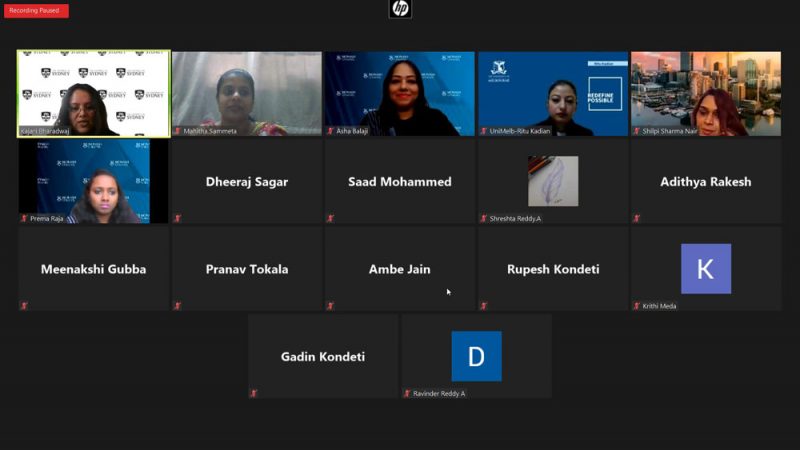Click muted mic icon on Ambe Jain tile
The height and width of the screenshot is (450, 800).
[331, 306]
